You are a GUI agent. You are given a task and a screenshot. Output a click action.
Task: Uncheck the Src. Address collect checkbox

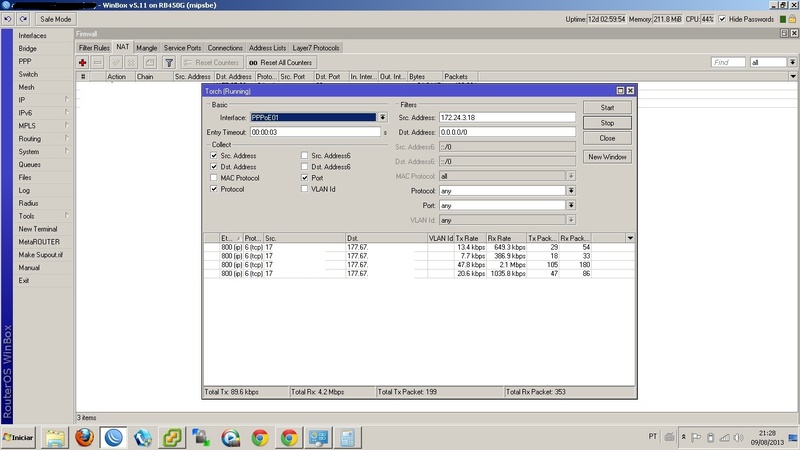(213, 156)
